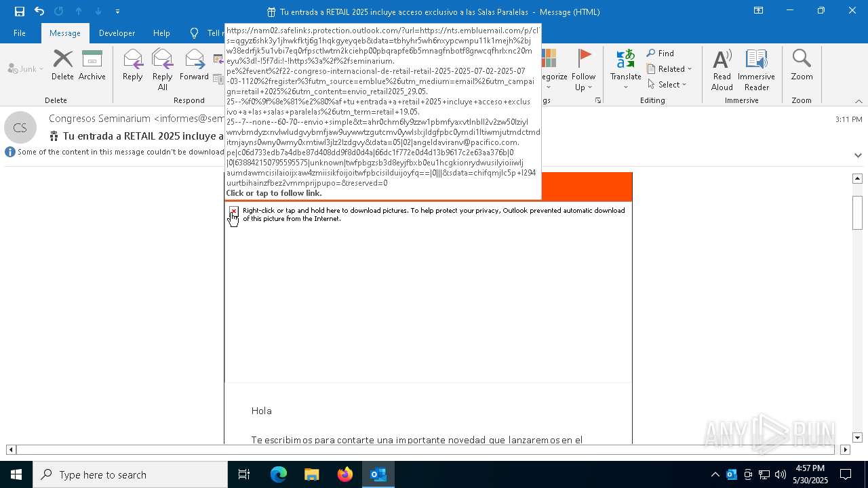Click the Tell me lightbulb search
This screenshot has height=488, width=868.
(195, 33)
